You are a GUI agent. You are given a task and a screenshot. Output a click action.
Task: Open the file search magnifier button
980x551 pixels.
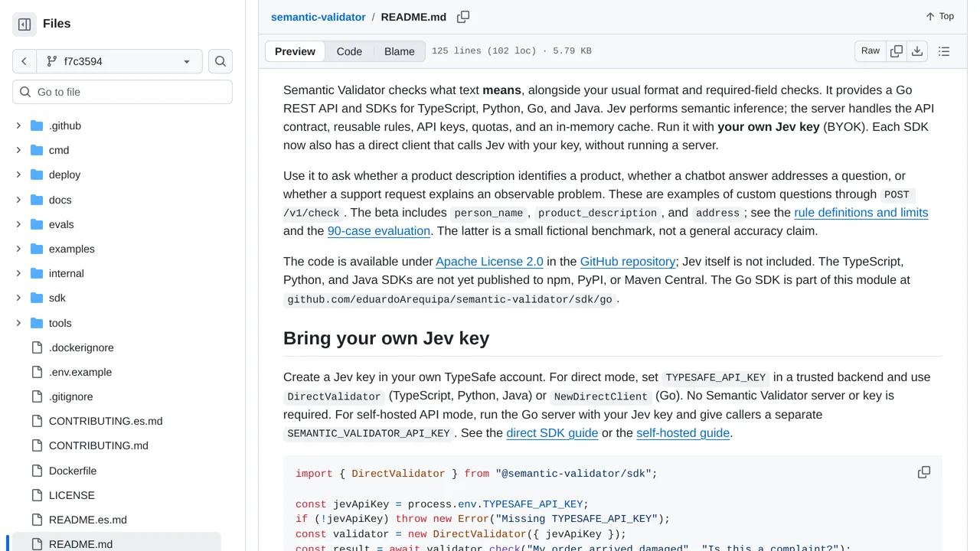220,61
